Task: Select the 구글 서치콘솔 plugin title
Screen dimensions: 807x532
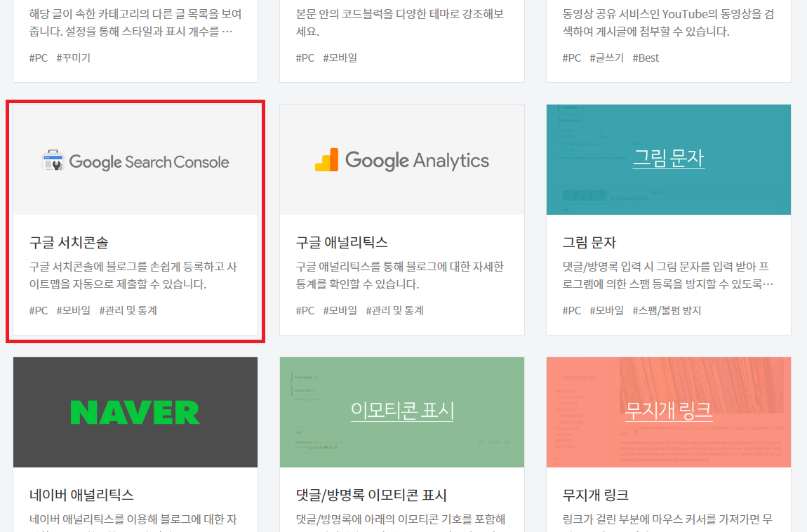Action: (x=69, y=242)
